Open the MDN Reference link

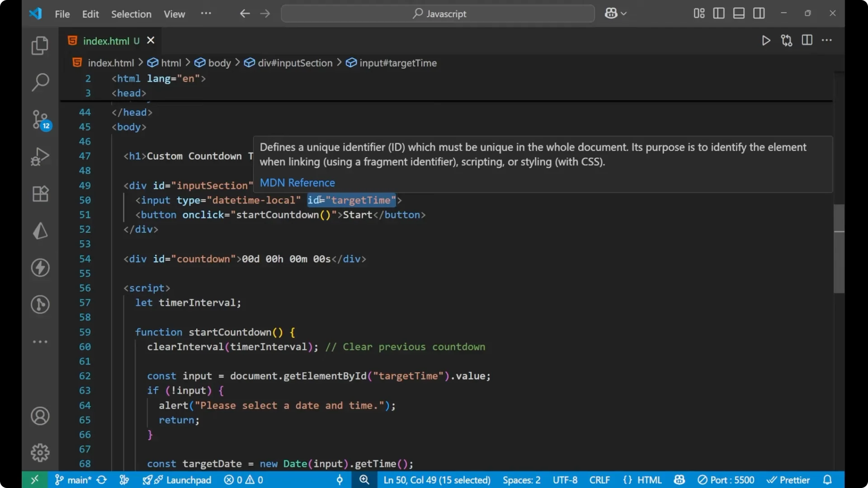point(297,183)
